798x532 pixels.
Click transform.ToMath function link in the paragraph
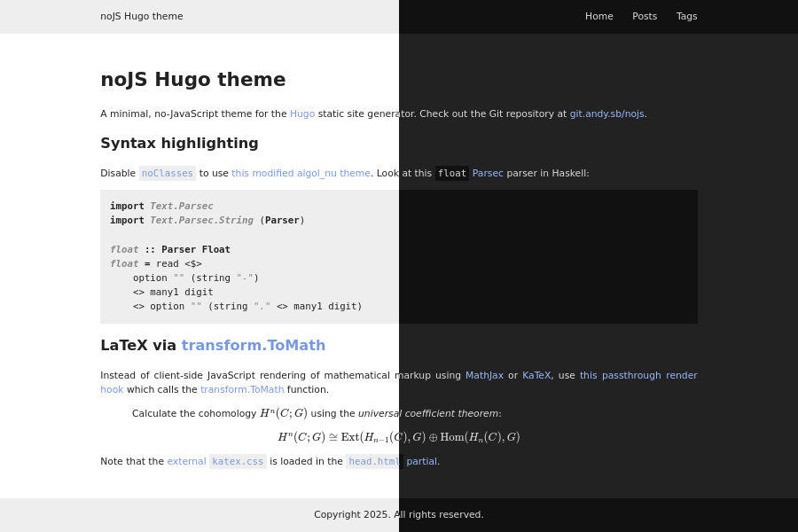point(242,389)
